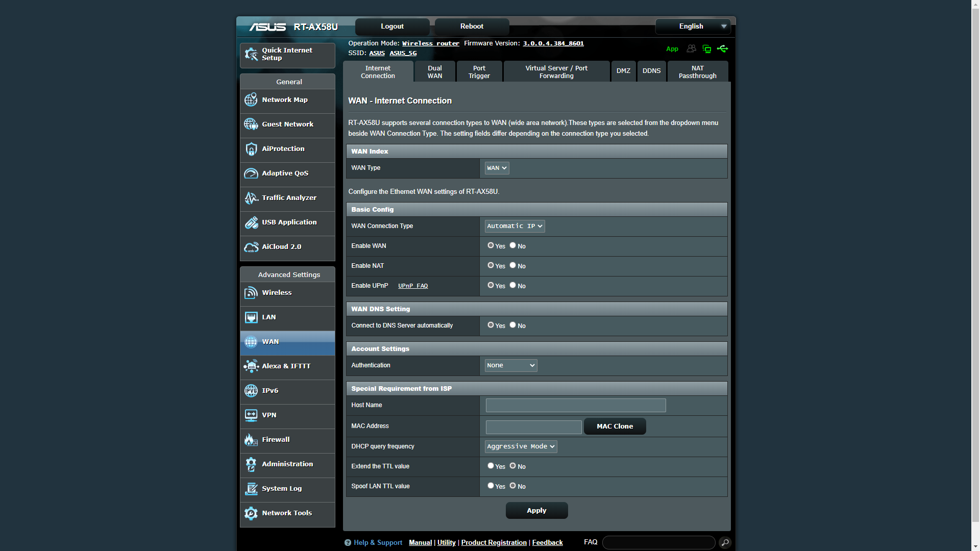The height and width of the screenshot is (551, 980).
Task: Click the Firewall flame icon
Action: (251, 440)
